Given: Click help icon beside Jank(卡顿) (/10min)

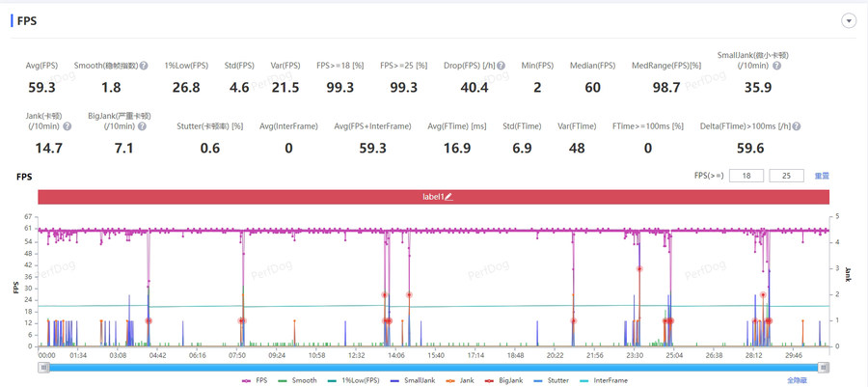Looking at the screenshot, I should click(x=67, y=126).
